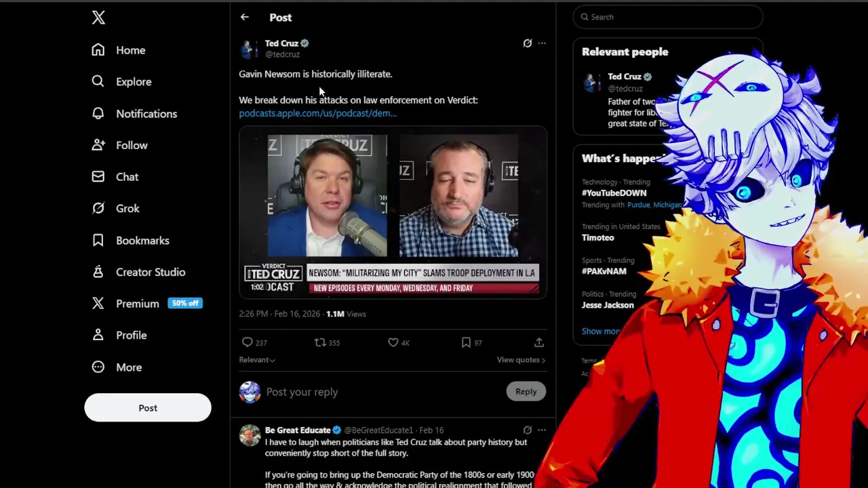Click the Feb 16 date on reply
This screenshot has height=488, width=868.
[x=431, y=430]
